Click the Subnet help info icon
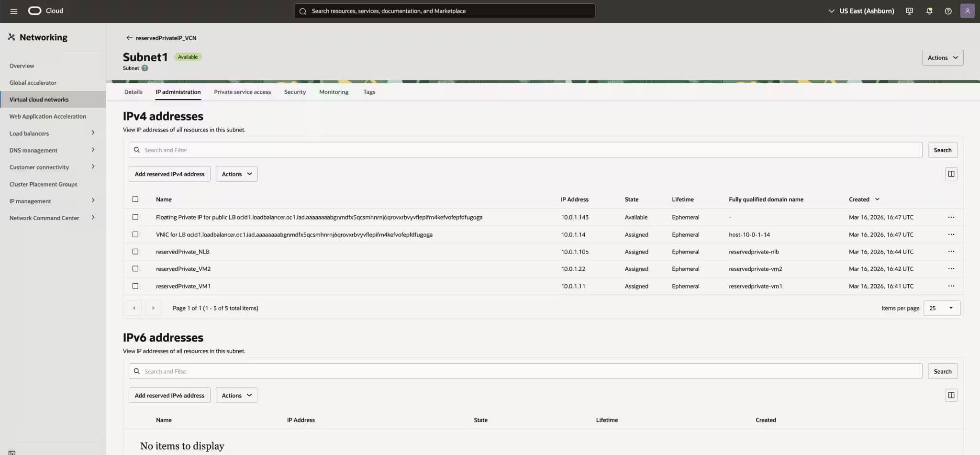Screen dimensions: 980x455 (145, 68)
